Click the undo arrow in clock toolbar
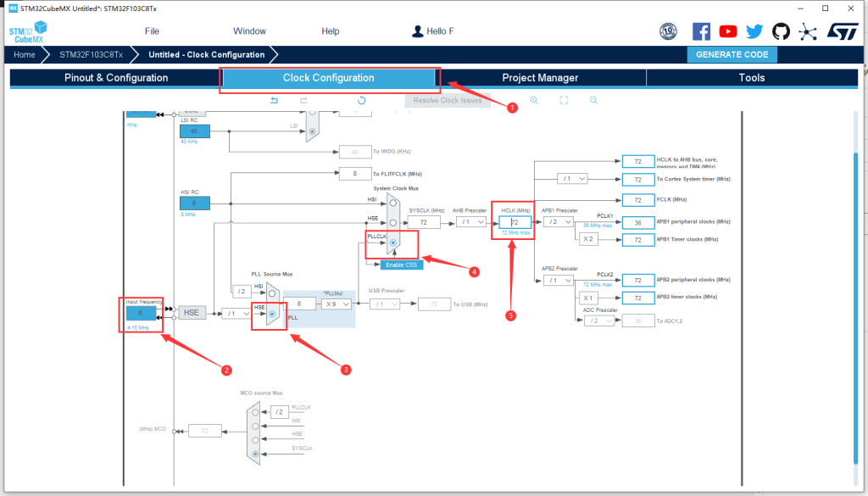The width and height of the screenshot is (868, 496). click(x=274, y=100)
